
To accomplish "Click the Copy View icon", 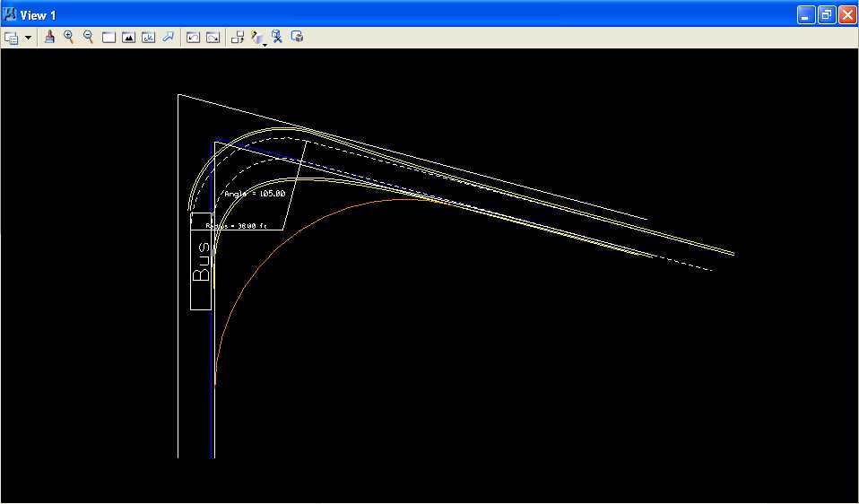I will pos(238,38).
